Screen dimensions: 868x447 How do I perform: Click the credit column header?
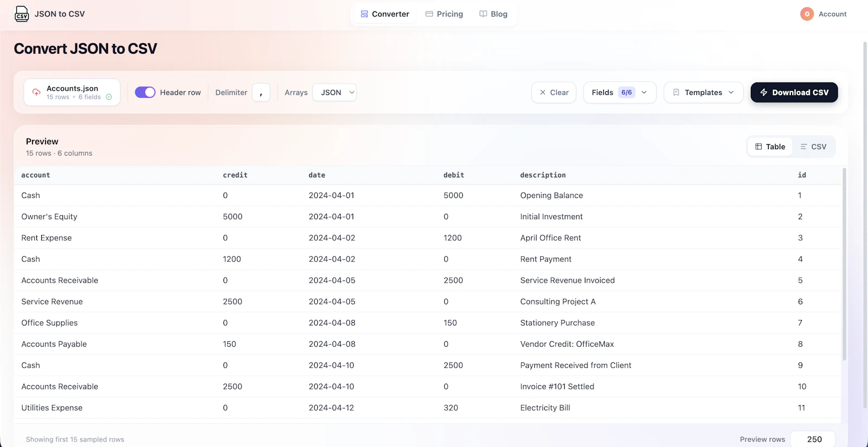point(235,175)
